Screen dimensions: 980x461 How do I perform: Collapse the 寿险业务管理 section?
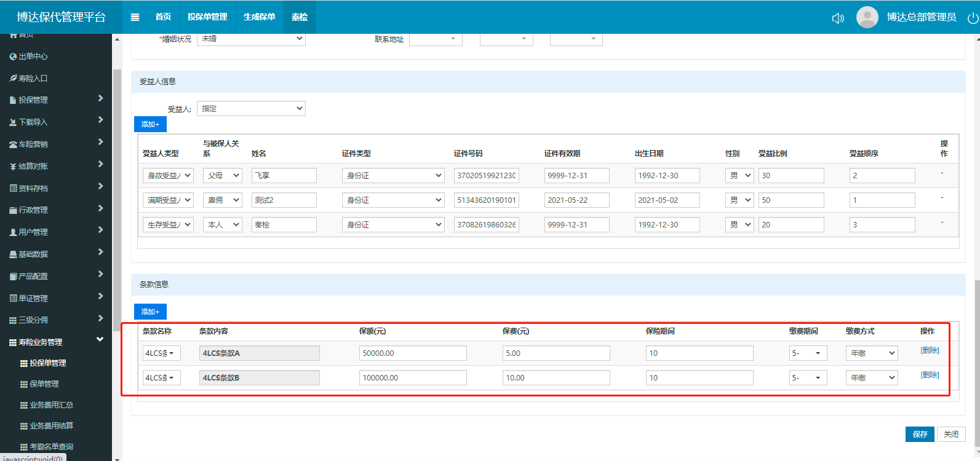click(x=100, y=340)
